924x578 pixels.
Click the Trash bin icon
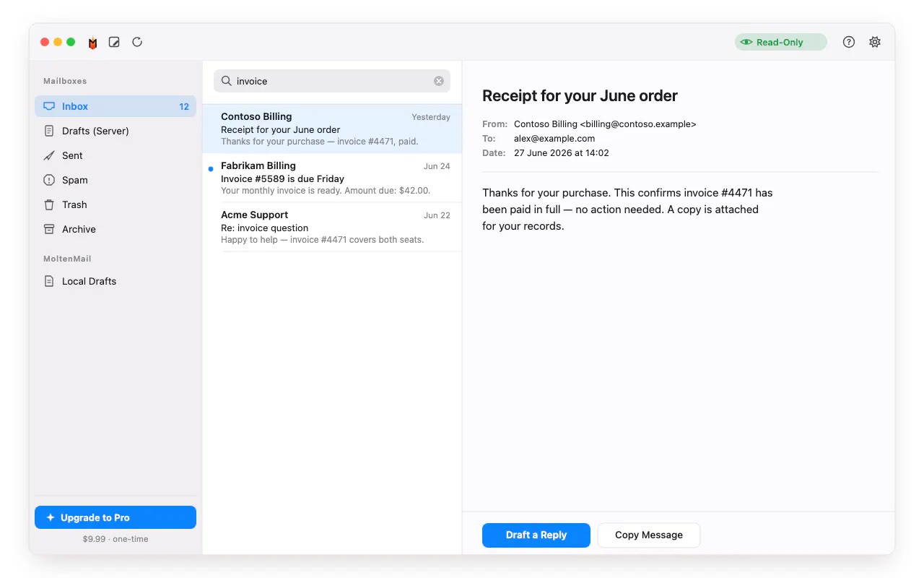click(49, 204)
